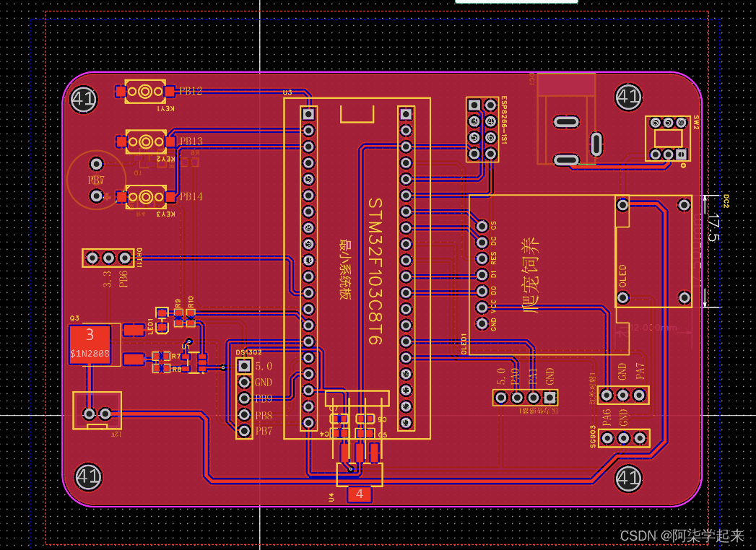756x550 pixels.
Task: Select the Q3 designator label
Action: 74,318
